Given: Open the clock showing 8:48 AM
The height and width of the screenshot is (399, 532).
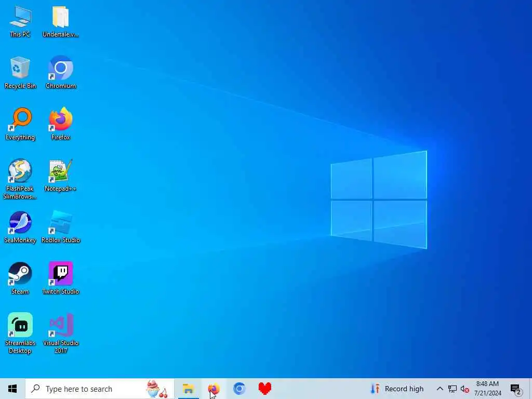Looking at the screenshot, I should (x=487, y=389).
